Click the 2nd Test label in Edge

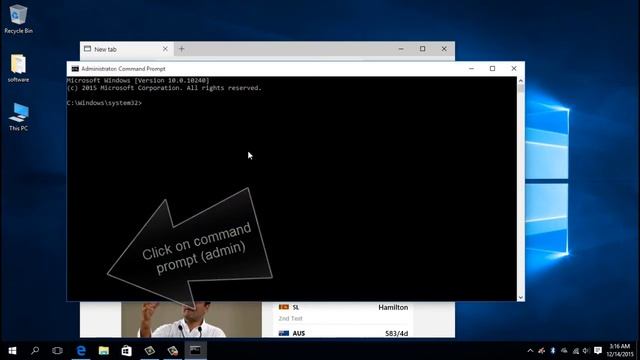pos(290,318)
